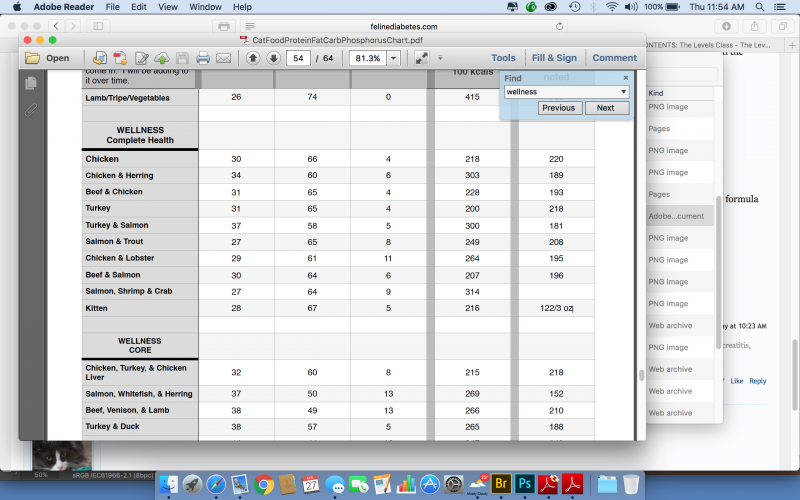Image resolution: width=800 pixels, height=500 pixels.
Task: Click the Next button in Find
Action: pyautogui.click(x=606, y=108)
